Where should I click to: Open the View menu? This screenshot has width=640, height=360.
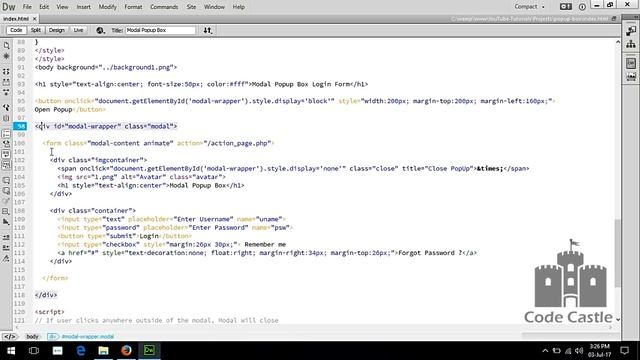[62, 7]
